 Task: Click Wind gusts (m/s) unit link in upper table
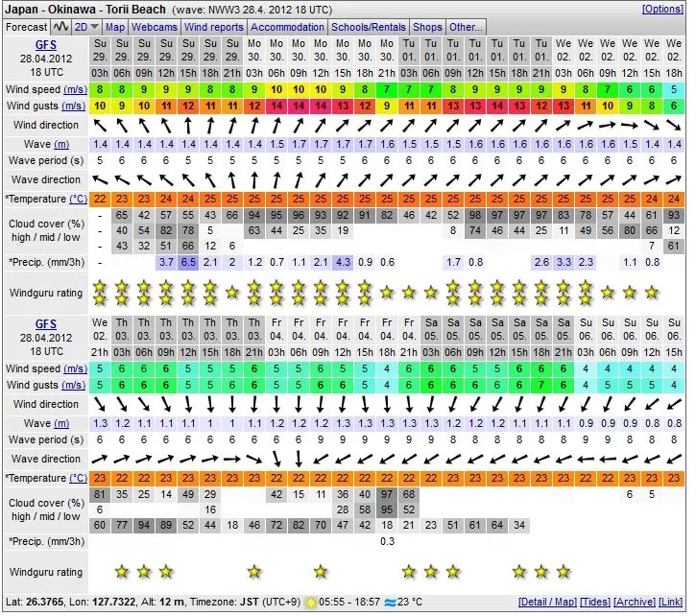click(73, 107)
